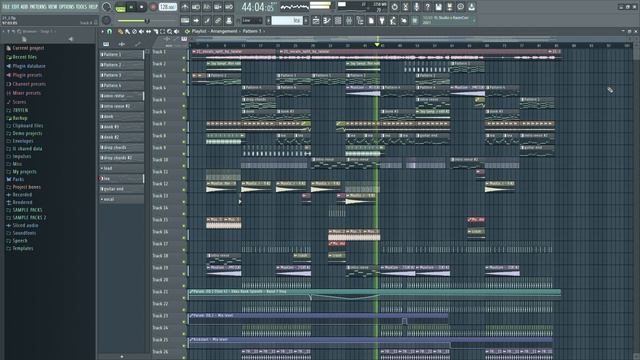
Task: Open the playlist options menu arrow
Action: click(x=102, y=31)
